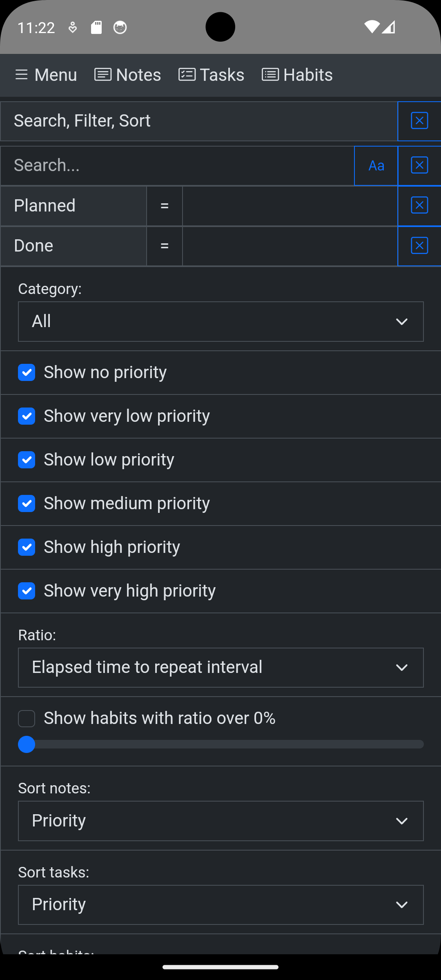Viewport: 441px width, 980px height.
Task: Focus the Search... text field
Action: tap(177, 165)
